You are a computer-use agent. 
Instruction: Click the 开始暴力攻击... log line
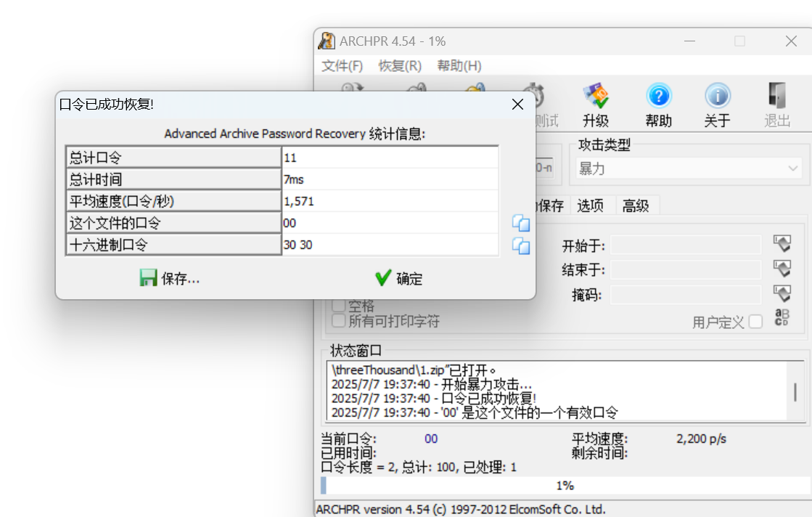click(x=431, y=384)
